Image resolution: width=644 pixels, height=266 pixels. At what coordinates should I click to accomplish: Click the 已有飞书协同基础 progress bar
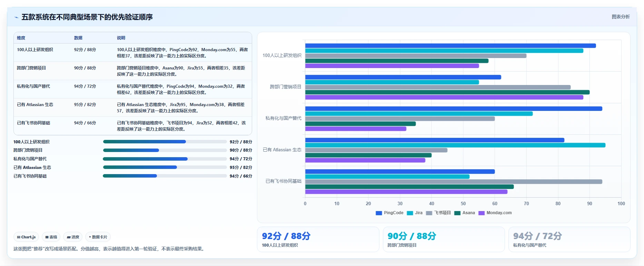tap(165, 176)
